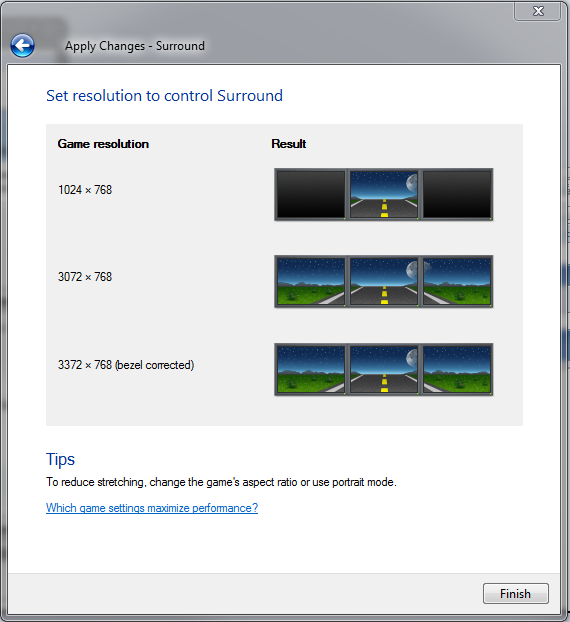Click the center monitor preview for bezel corrected row
The width and height of the screenshot is (570, 622).
click(384, 370)
